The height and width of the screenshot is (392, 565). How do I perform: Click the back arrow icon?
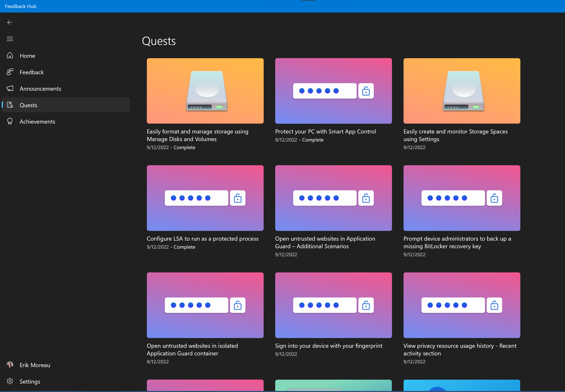[x=10, y=23]
